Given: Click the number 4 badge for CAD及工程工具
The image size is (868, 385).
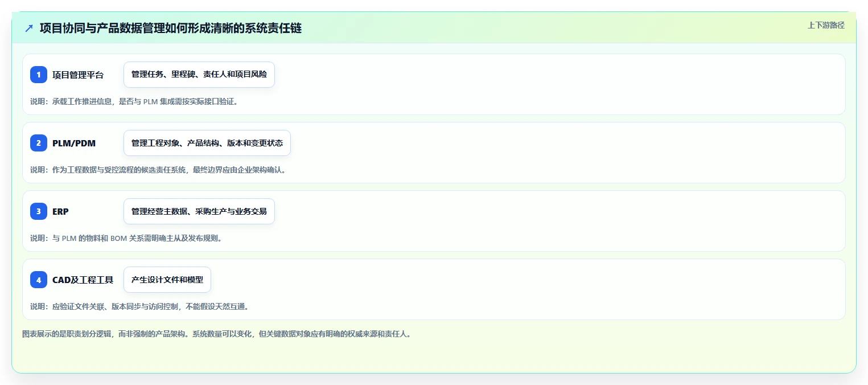Looking at the screenshot, I should 39,280.
